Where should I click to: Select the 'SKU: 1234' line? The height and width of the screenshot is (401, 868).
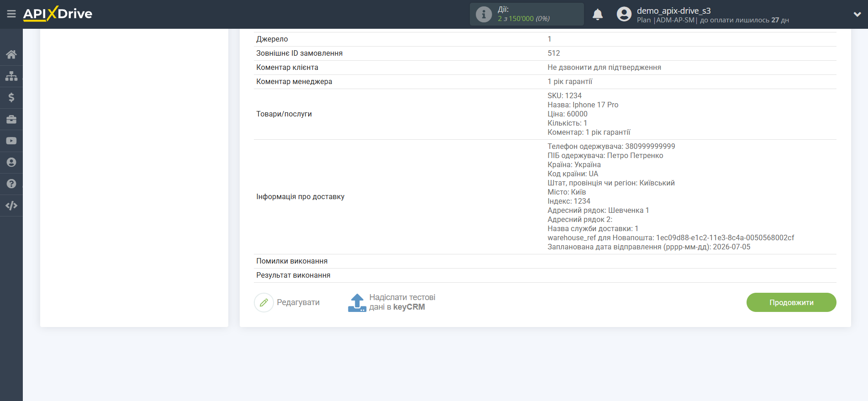point(564,96)
